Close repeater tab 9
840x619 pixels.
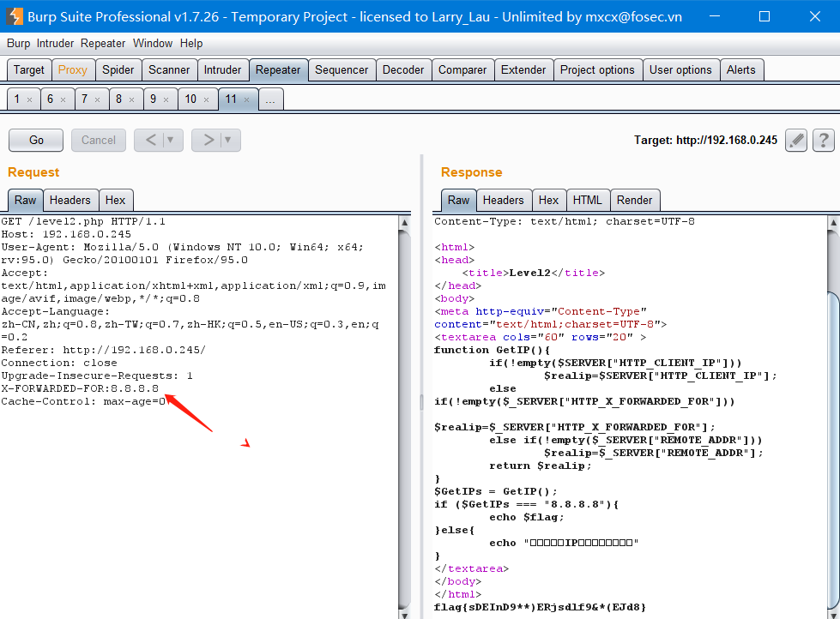[x=166, y=99]
